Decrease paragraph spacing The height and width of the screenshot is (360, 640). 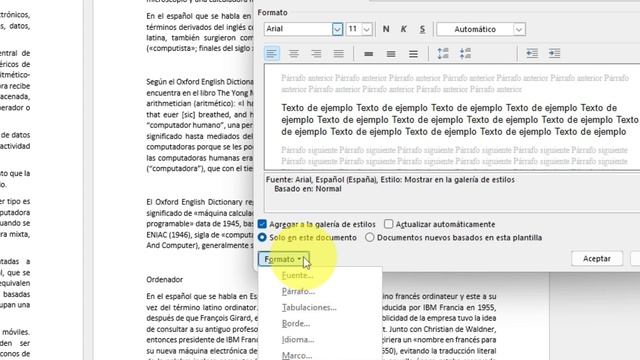click(465, 53)
